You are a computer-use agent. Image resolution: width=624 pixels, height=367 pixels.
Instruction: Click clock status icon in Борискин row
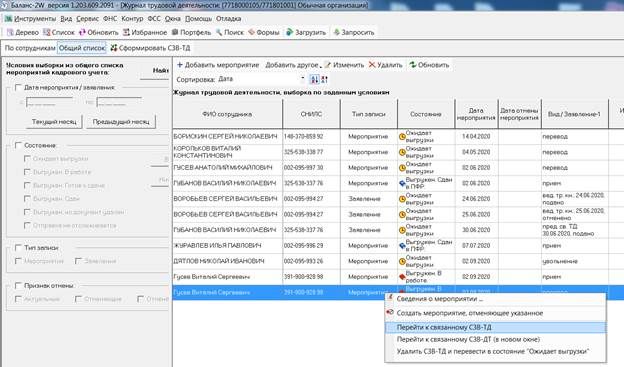tap(402, 137)
